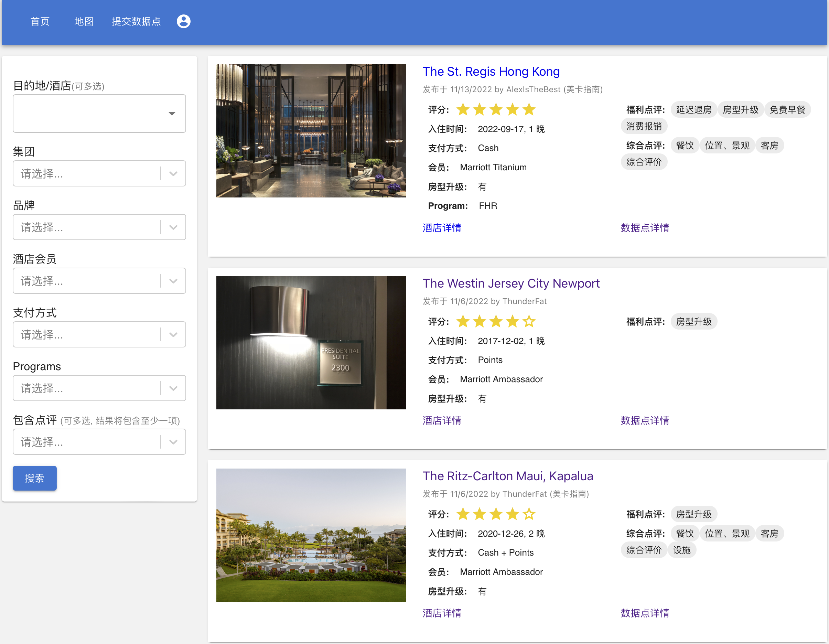Click the stay date '2020-12-26, 2 晚'
The image size is (829, 644).
511,534
